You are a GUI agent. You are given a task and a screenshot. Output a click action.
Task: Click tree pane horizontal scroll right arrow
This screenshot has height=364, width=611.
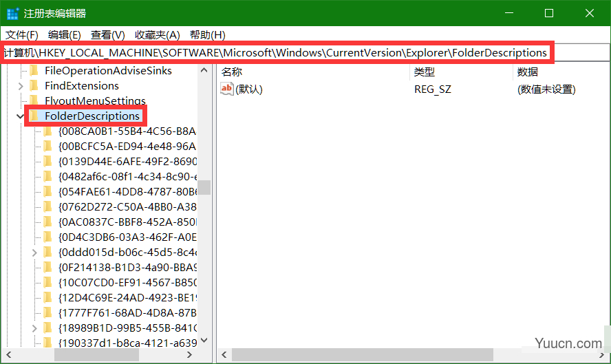point(189,354)
